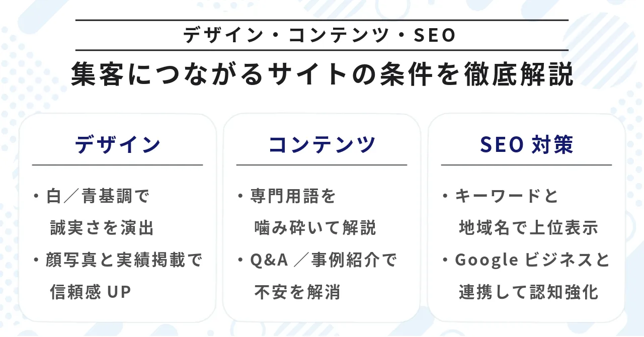Click the divider line under "デザイン" heading
Image resolution: width=644 pixels, height=337 pixels.
[x=118, y=165]
